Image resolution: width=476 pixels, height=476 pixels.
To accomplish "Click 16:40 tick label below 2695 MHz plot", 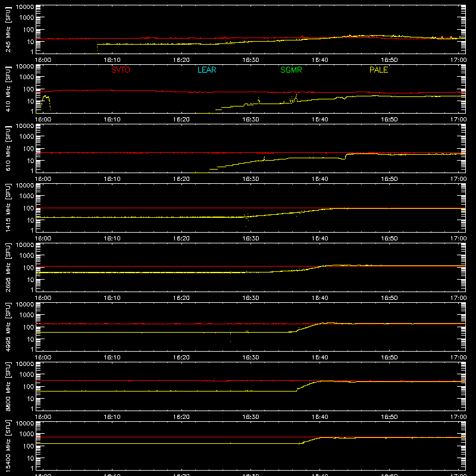I will point(320,298).
